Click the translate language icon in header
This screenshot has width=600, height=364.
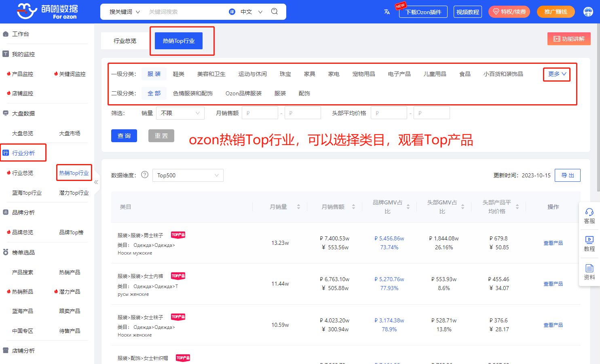tap(387, 12)
